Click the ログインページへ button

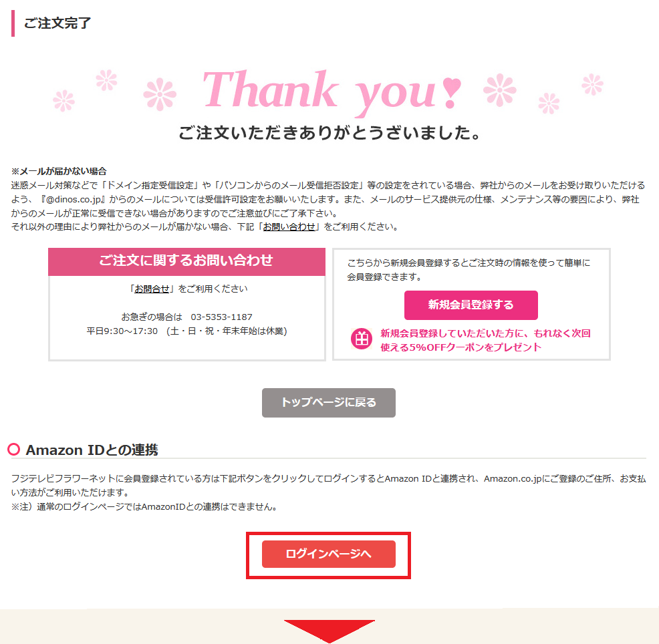[x=328, y=554]
